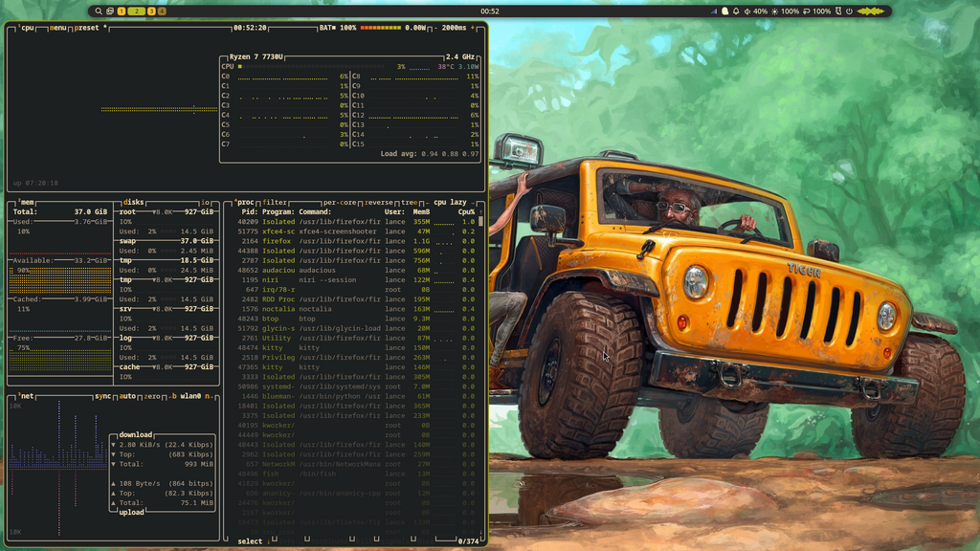Click the volume speaker icon at 40%
The height and width of the screenshot is (551, 980).
pos(747,11)
